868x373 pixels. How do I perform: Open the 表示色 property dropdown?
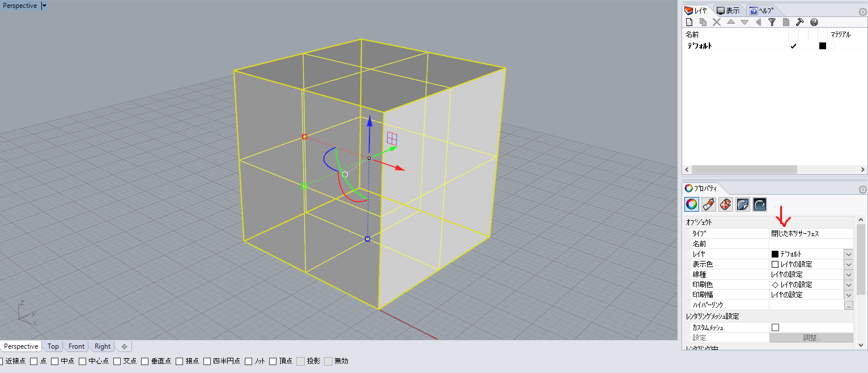849,264
